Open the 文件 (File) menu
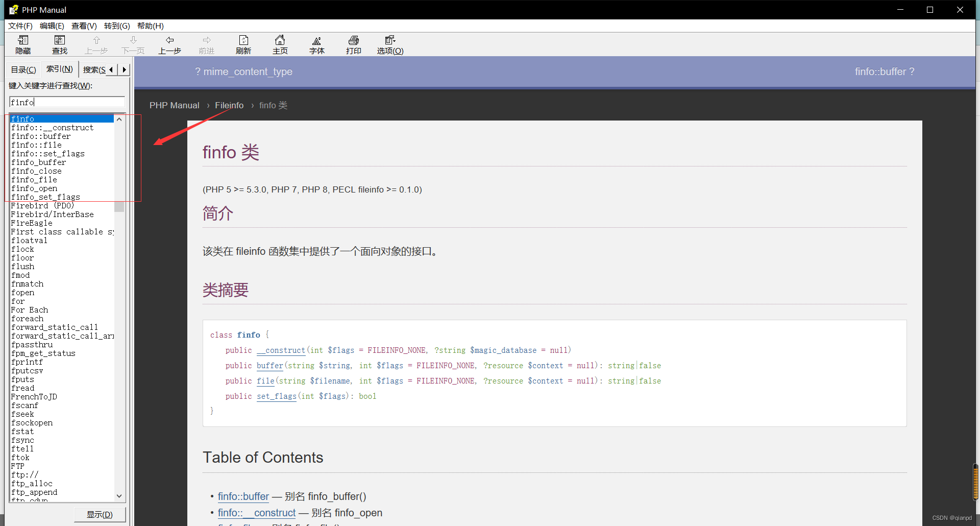This screenshot has height=526, width=980. [19, 26]
